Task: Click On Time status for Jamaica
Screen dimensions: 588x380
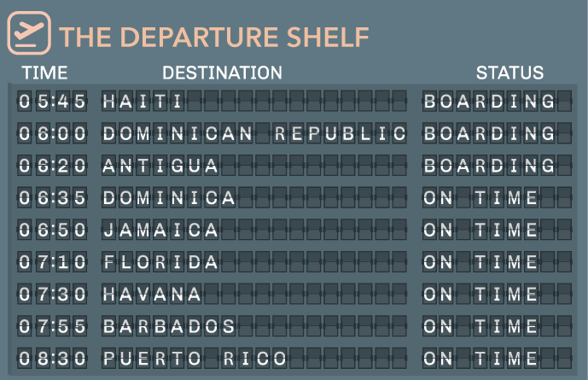Action: click(480, 230)
